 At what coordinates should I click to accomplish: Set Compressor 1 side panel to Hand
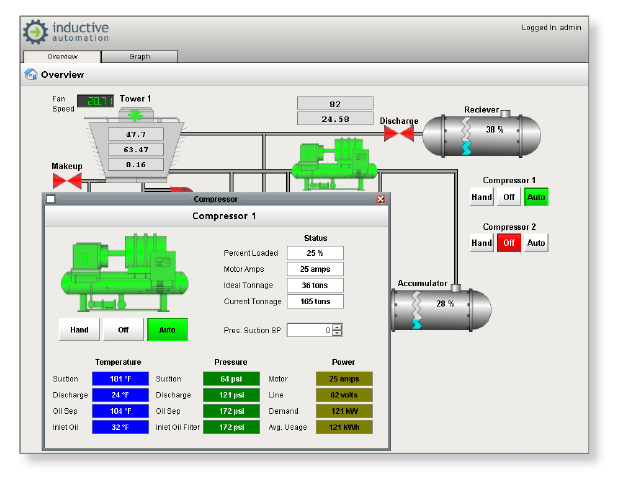point(481,197)
